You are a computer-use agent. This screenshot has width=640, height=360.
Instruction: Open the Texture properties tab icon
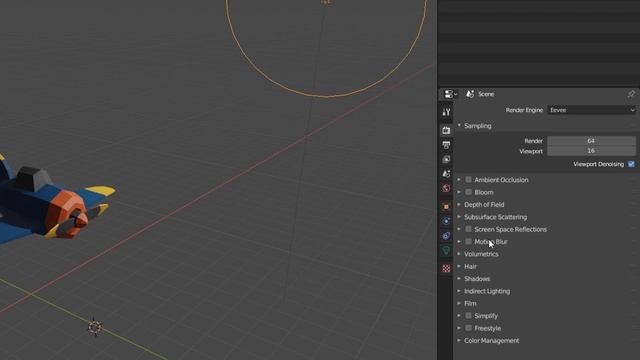446,268
